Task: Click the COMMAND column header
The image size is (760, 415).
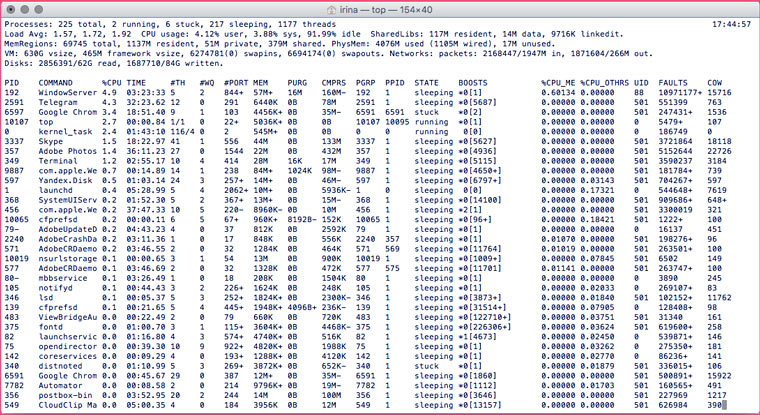Action: point(56,83)
